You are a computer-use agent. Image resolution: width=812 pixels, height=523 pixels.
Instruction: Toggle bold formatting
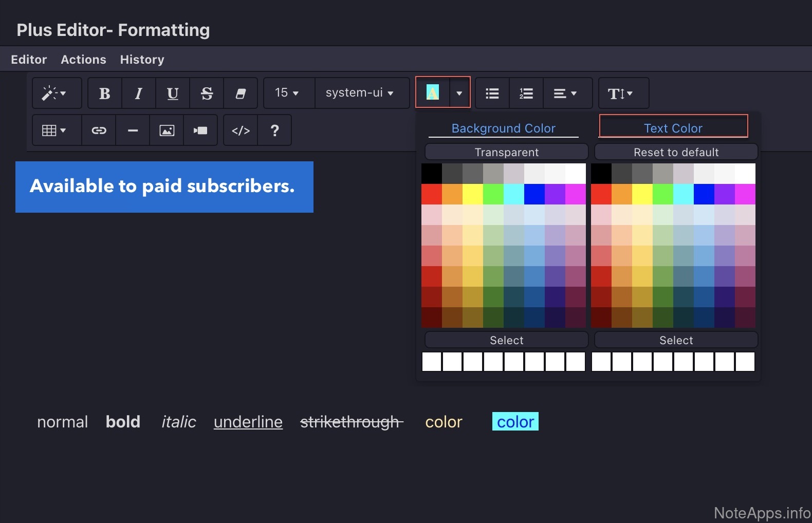105,94
